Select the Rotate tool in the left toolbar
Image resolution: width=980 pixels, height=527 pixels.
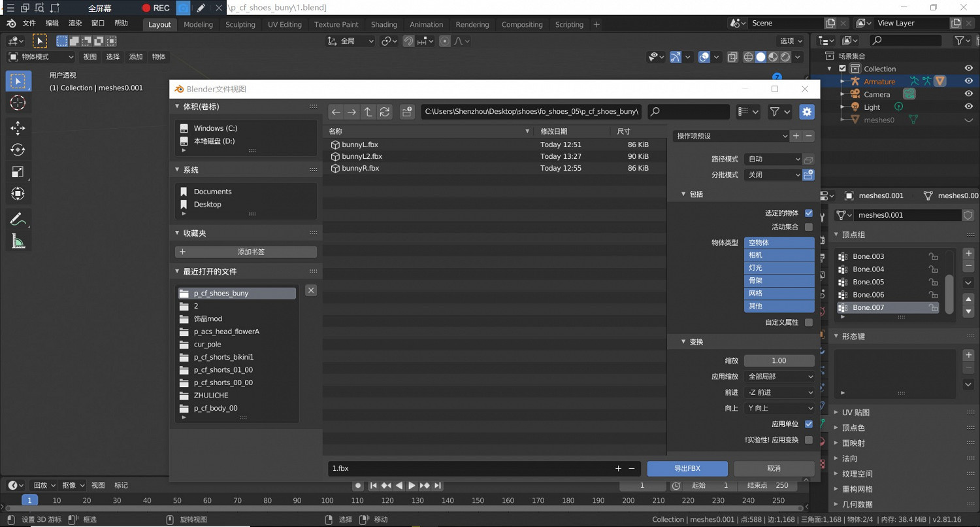[18, 150]
